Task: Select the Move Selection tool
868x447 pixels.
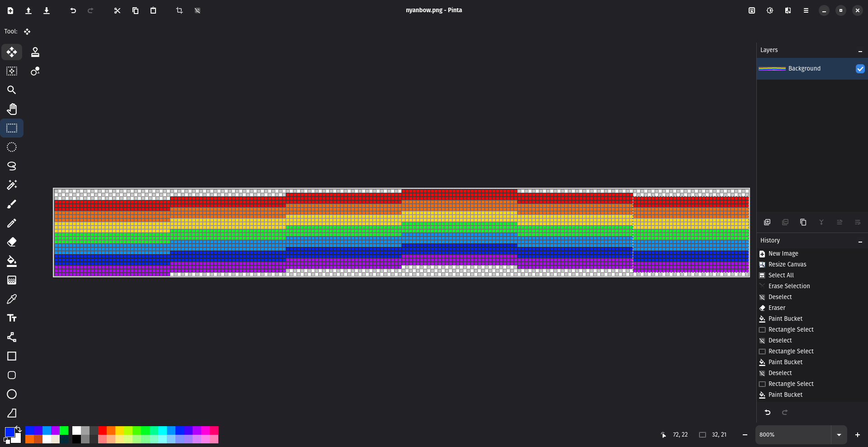Action: 12,71
